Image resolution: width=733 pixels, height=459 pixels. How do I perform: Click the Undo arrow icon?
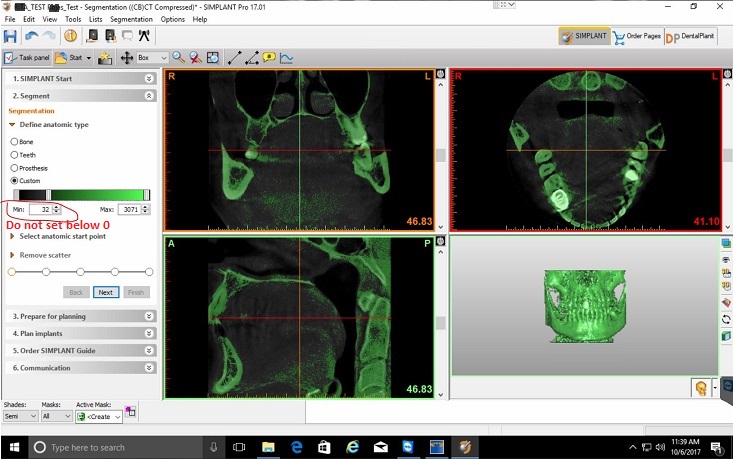coord(33,36)
